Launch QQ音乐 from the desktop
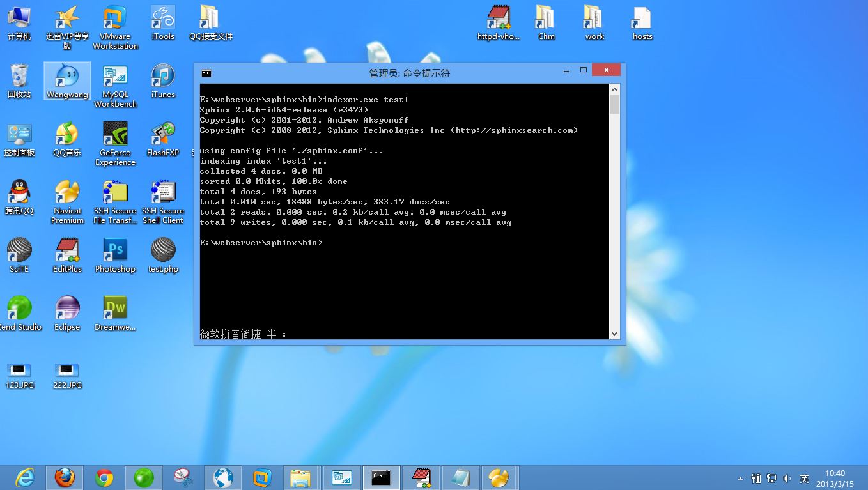Viewport: 868px width, 490px height. 67,139
